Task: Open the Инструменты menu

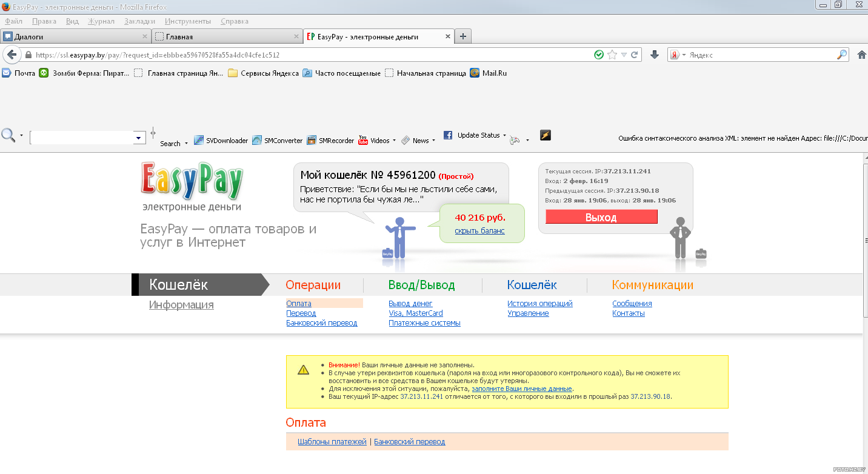Action: pyautogui.click(x=188, y=21)
